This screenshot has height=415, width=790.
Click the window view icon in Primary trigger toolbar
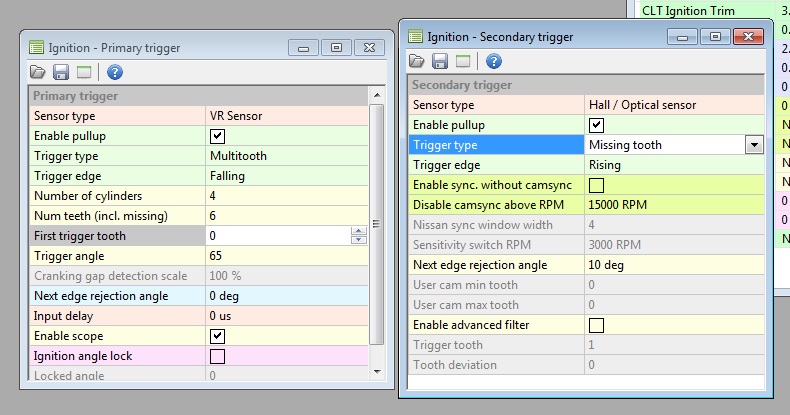coord(84,72)
